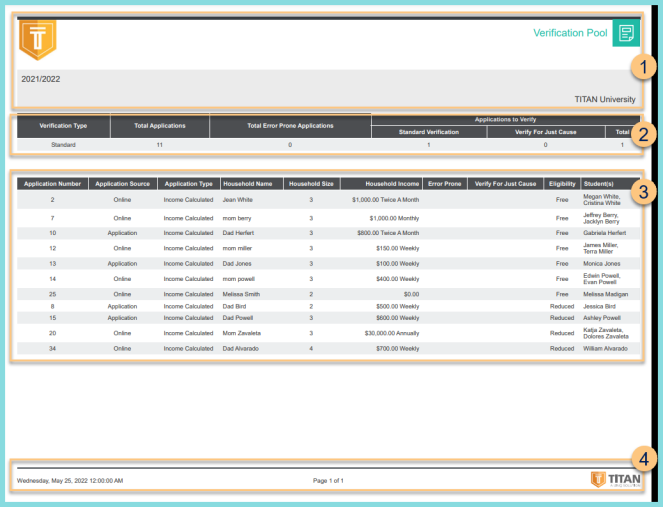Viewport: 663px width, 507px height.
Task: Click the Page 1 of 1 indicator
Action: click(x=328, y=481)
